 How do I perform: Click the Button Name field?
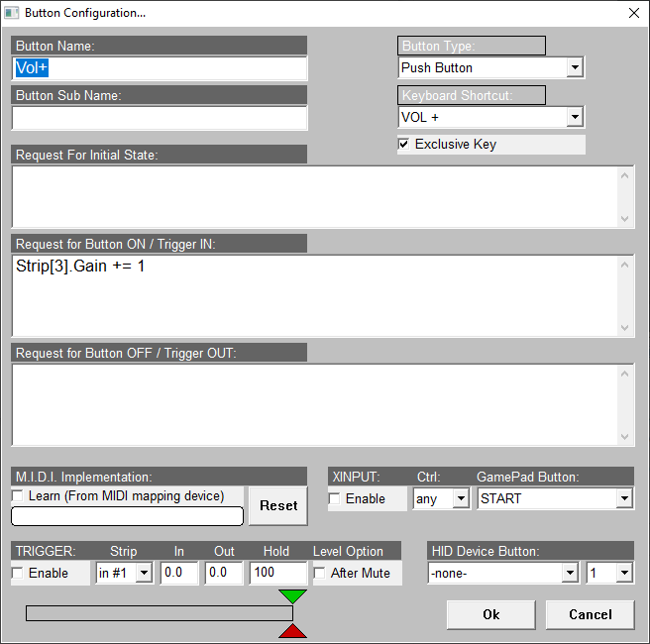160,68
